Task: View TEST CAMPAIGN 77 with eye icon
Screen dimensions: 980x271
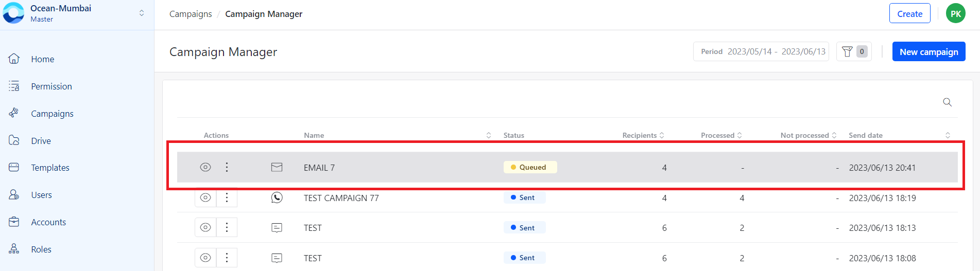Action: point(205,197)
